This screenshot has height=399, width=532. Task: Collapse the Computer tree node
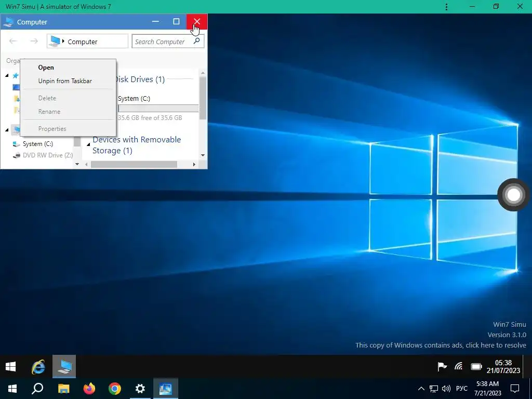(7, 129)
